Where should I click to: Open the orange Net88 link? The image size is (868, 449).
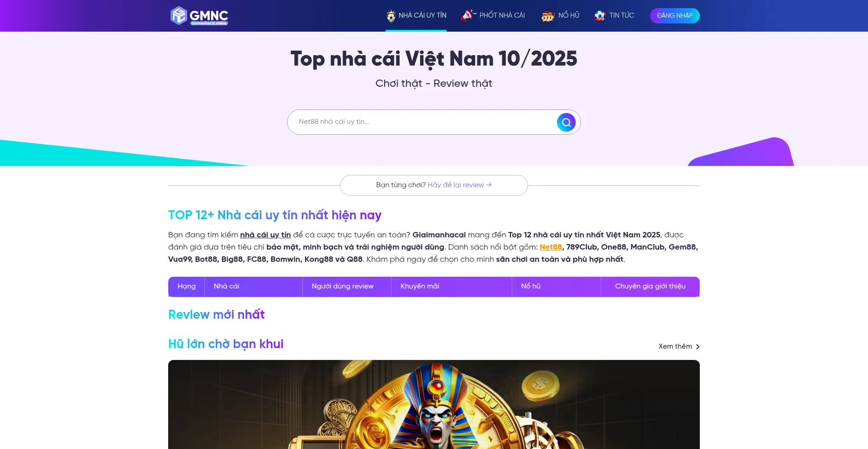pos(551,247)
